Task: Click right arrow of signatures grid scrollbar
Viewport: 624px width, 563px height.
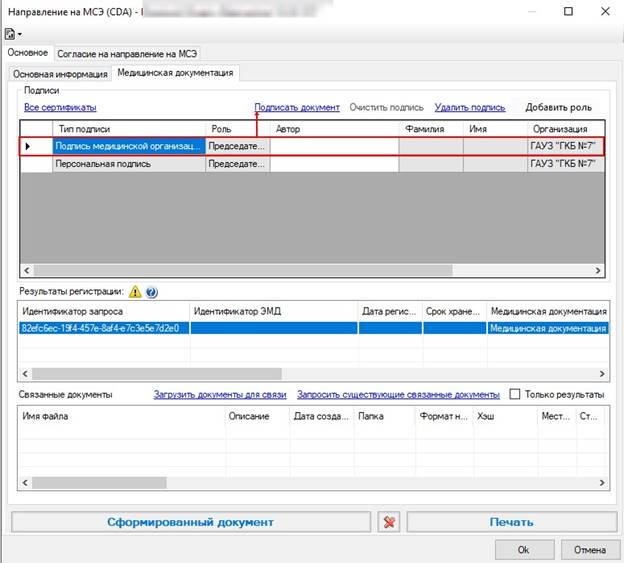Action: pos(598,271)
